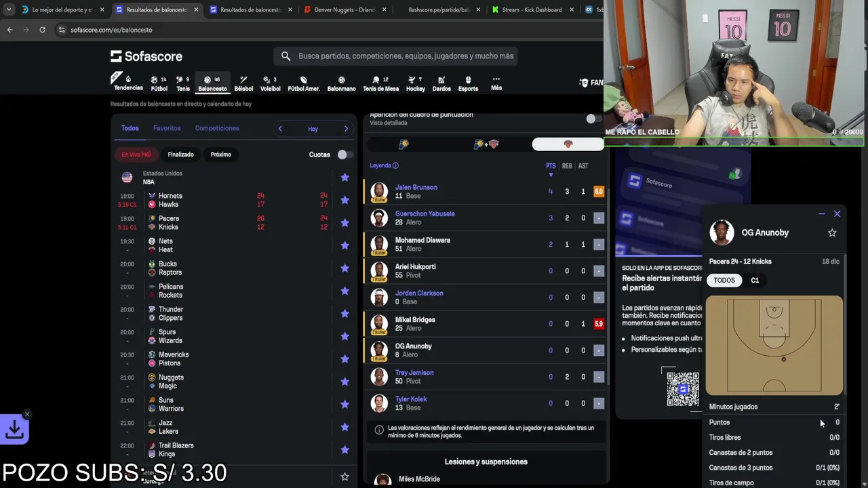This screenshot has width=868, height=488.
Task: Select TODOS shot chart filter
Action: click(724, 280)
